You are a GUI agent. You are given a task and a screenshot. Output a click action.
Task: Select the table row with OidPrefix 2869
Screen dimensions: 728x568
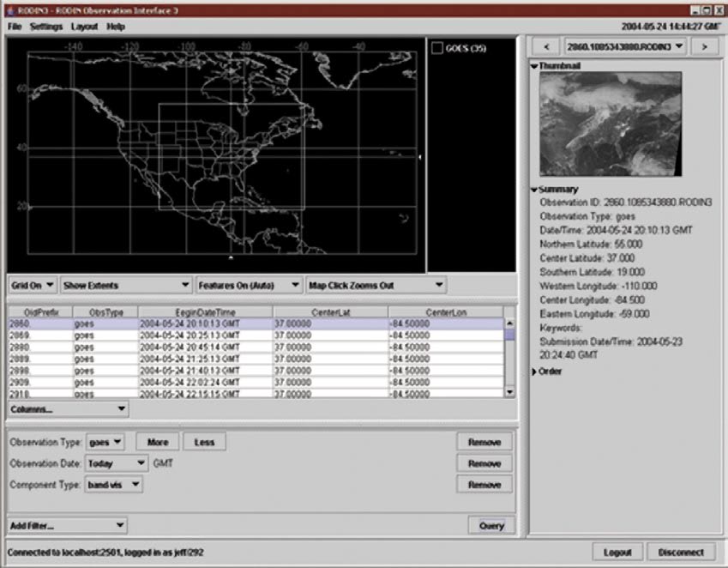click(x=256, y=335)
